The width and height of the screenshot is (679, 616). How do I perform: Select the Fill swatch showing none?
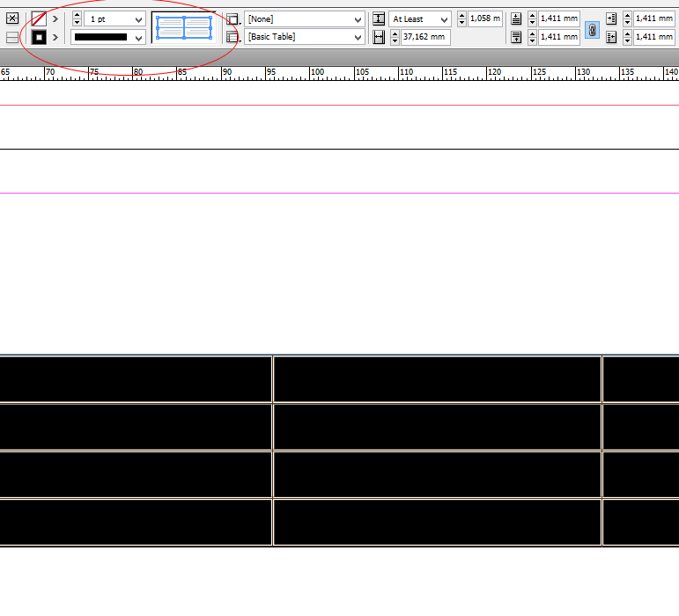click(39, 19)
